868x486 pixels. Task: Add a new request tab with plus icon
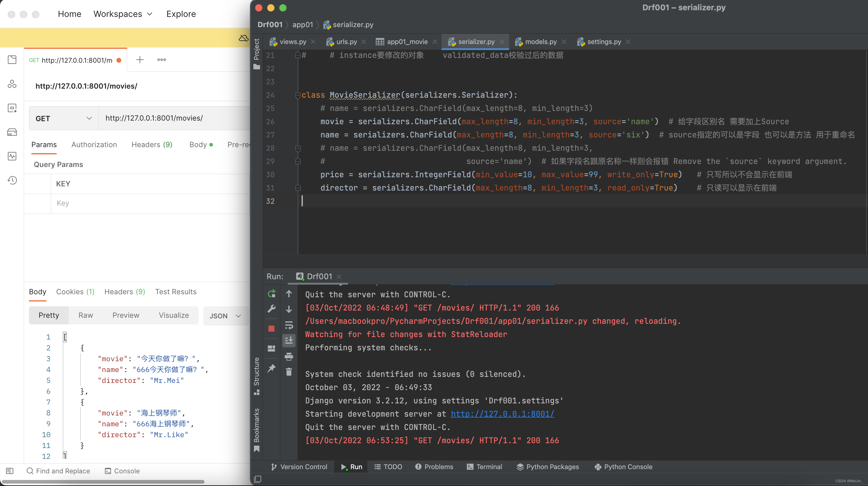(x=140, y=60)
